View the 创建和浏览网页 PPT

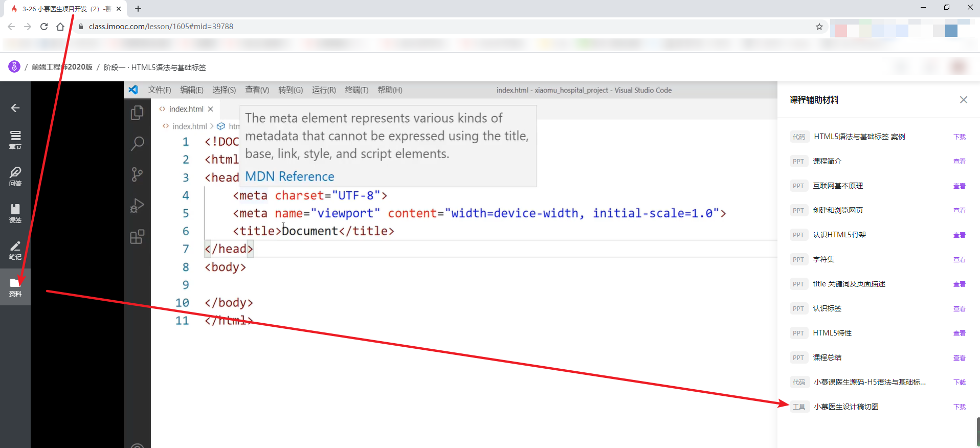(960, 211)
